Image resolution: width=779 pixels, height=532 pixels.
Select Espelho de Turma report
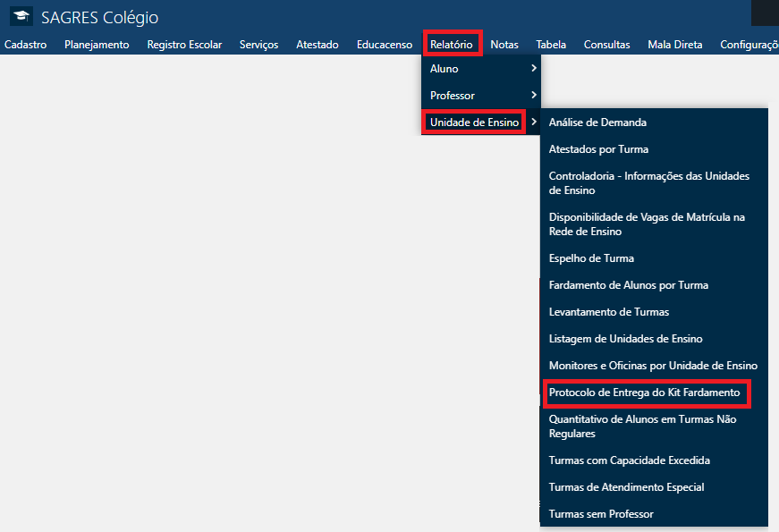[589, 257]
